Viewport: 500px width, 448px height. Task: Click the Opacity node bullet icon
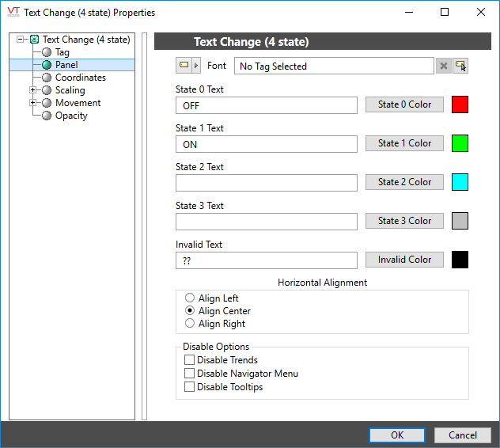pos(47,116)
